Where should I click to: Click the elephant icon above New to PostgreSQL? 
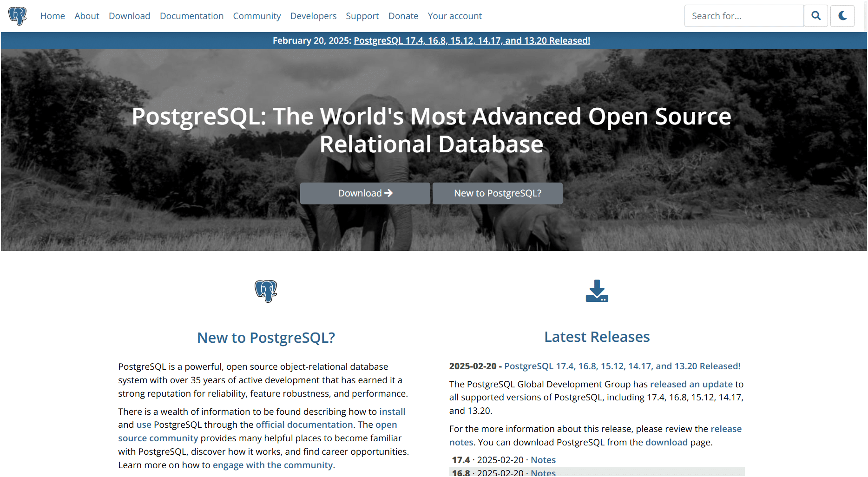point(266,291)
